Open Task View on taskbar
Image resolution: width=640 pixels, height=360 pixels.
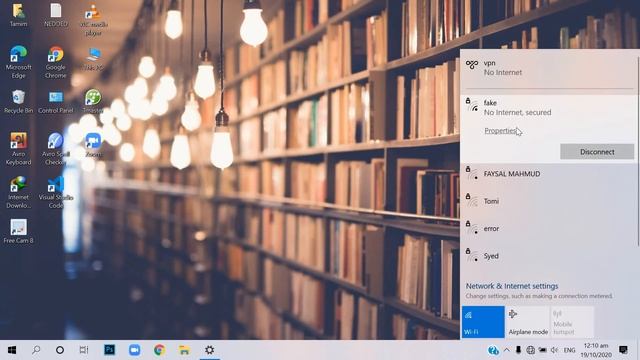84,350
